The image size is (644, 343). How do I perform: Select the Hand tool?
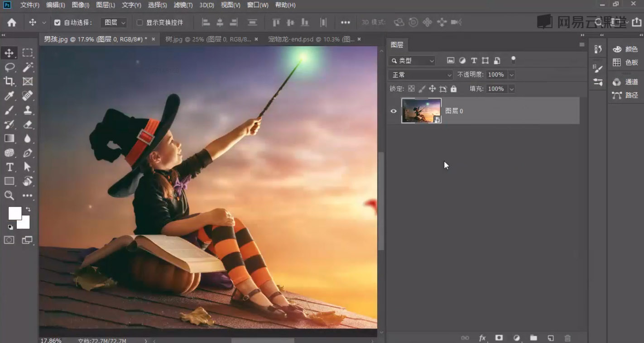(28, 181)
